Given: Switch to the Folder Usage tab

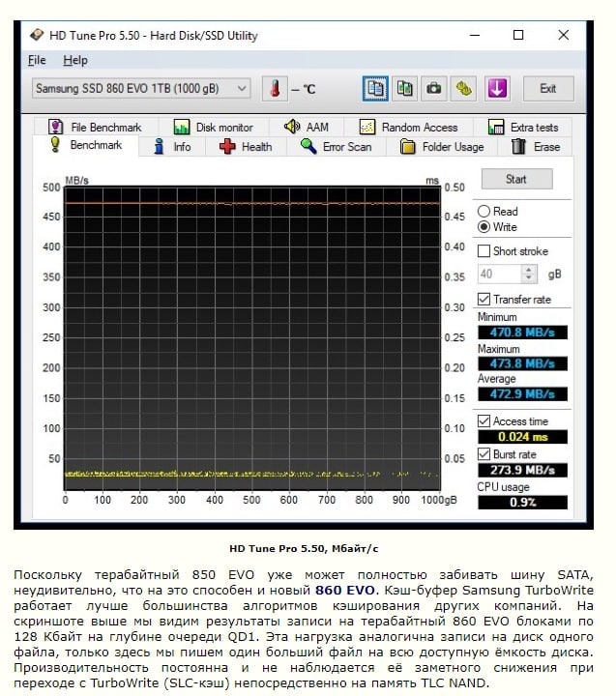Looking at the screenshot, I should click(442, 147).
